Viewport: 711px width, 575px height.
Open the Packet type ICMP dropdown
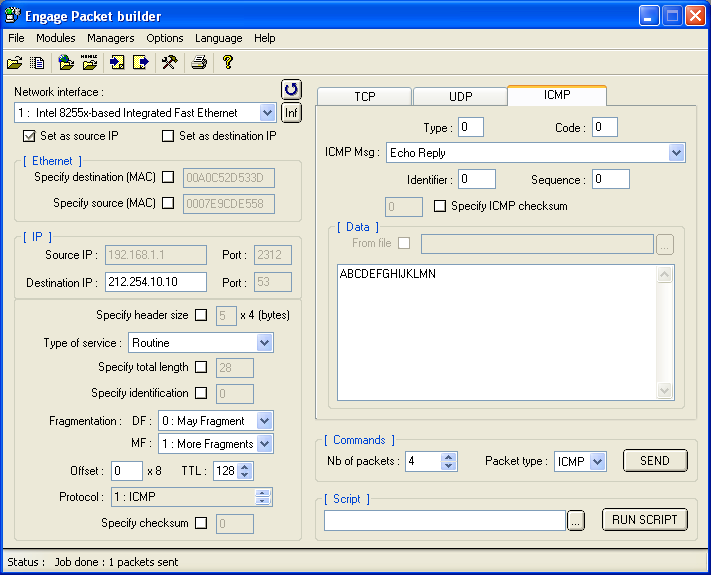click(598, 462)
